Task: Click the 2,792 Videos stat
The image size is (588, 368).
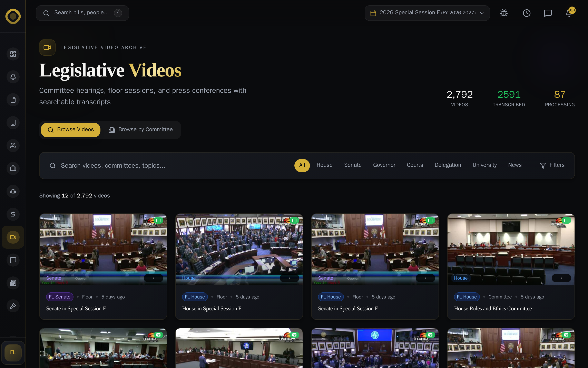Action: [x=459, y=98]
